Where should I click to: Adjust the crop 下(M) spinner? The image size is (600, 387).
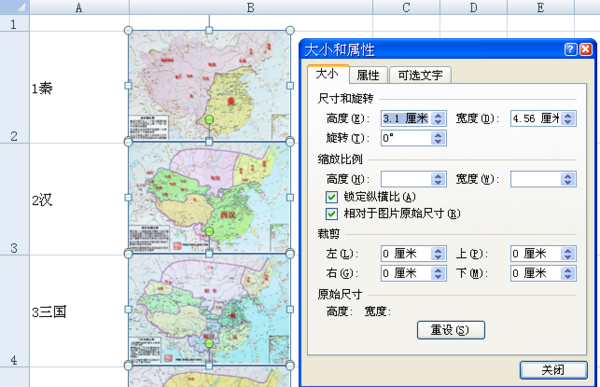tap(568, 273)
